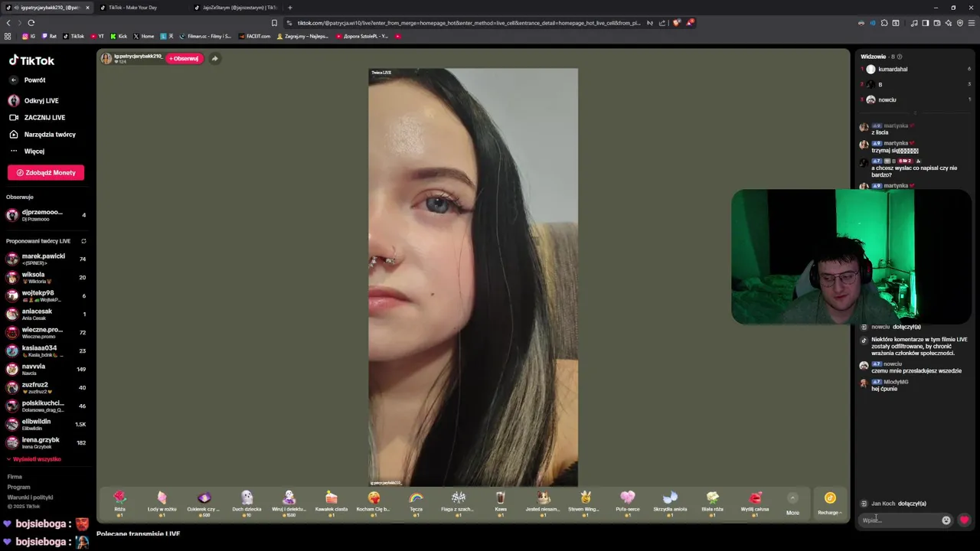Open the emoji picker in chat

[946, 520]
